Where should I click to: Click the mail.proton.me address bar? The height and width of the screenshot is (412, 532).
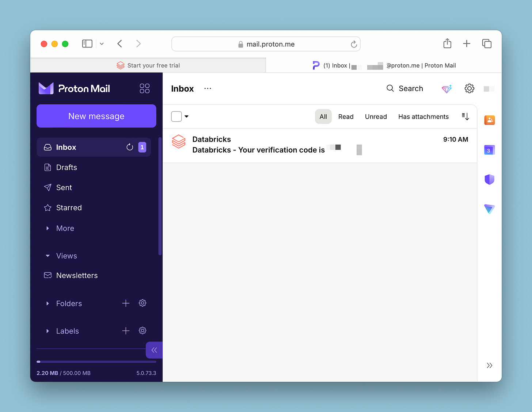[266, 44]
